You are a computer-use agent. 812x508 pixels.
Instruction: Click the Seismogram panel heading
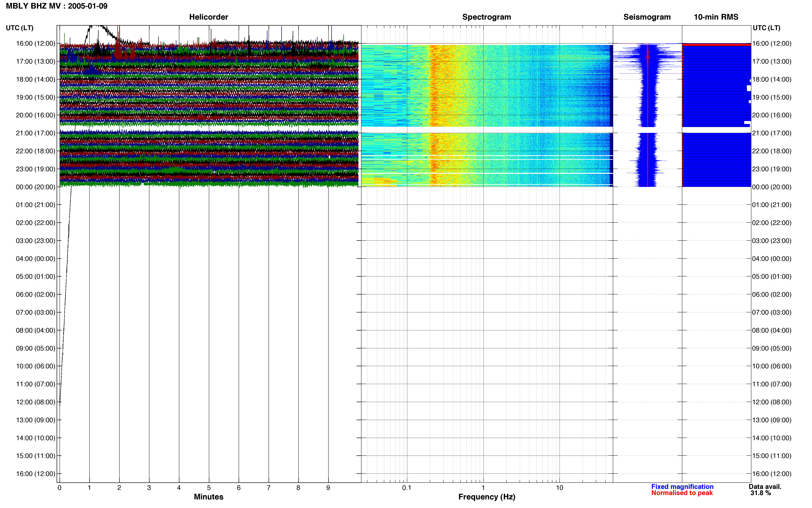point(647,17)
